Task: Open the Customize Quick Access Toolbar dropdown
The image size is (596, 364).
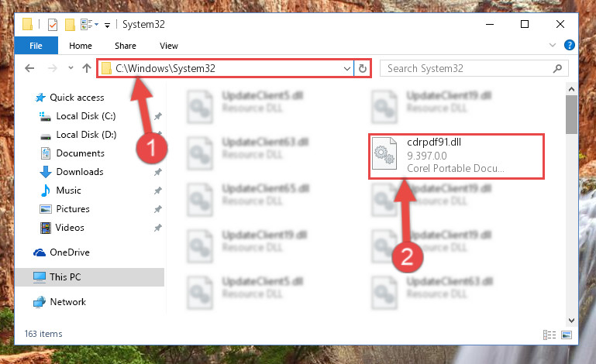Action: coord(108,26)
